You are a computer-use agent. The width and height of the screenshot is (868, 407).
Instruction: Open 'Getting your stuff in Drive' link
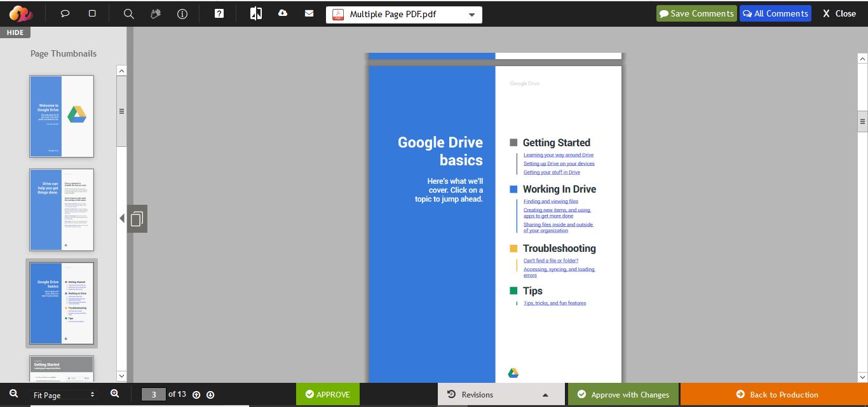tap(552, 172)
